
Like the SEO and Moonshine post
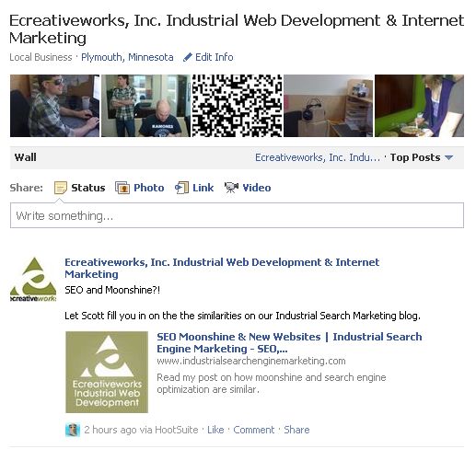215,430
